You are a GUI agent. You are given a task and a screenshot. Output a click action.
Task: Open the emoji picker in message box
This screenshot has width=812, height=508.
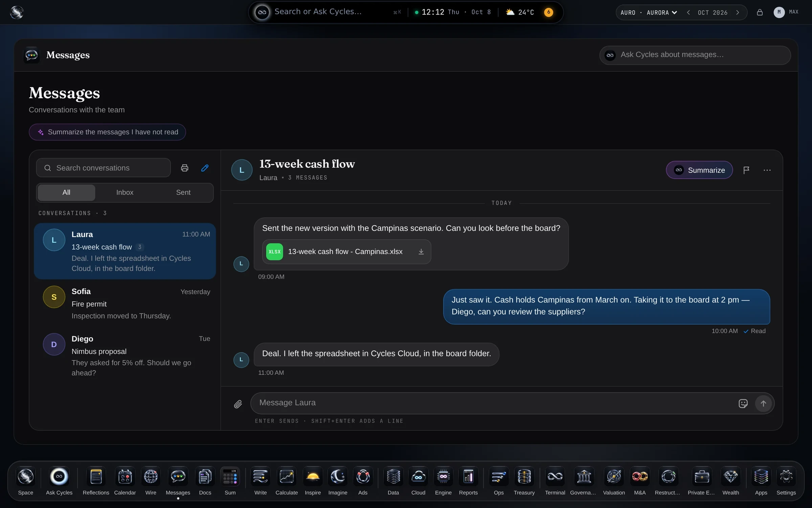coord(743,403)
